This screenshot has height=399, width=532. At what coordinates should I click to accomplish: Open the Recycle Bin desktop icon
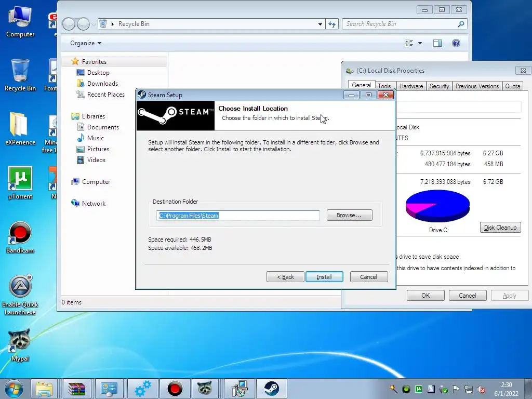point(20,75)
